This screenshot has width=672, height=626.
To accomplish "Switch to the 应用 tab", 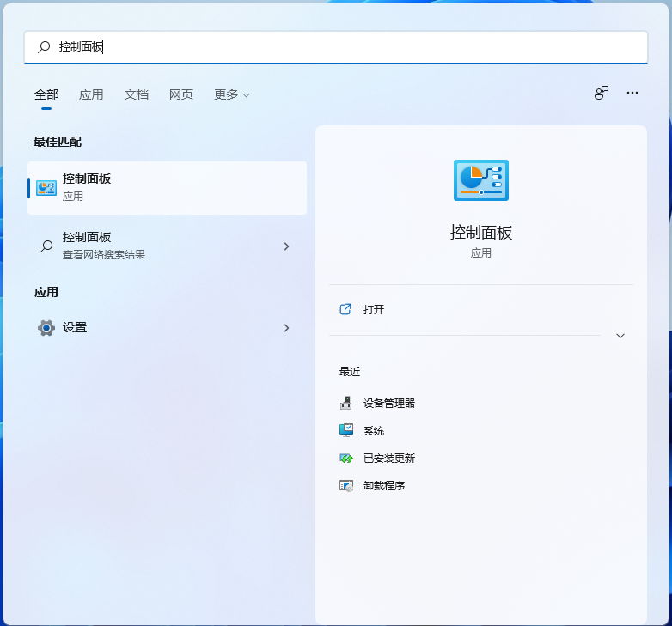I will click(x=91, y=94).
